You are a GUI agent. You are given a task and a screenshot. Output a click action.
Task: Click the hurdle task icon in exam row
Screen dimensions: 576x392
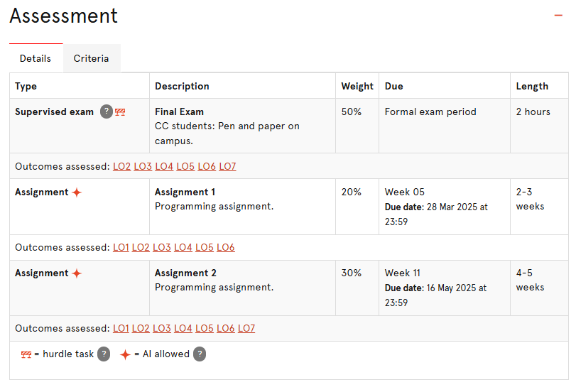[120, 112]
